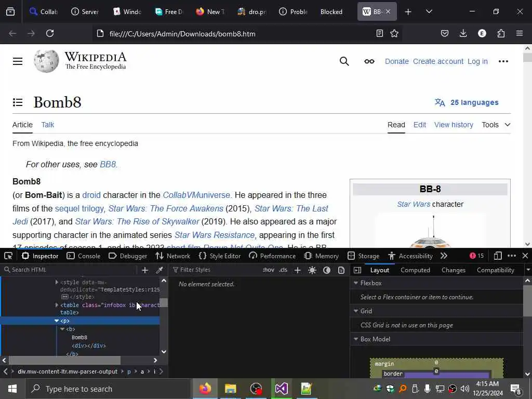This screenshot has width=532, height=399.
Task: Switch sidebar to Changes tab
Action: 453,270
